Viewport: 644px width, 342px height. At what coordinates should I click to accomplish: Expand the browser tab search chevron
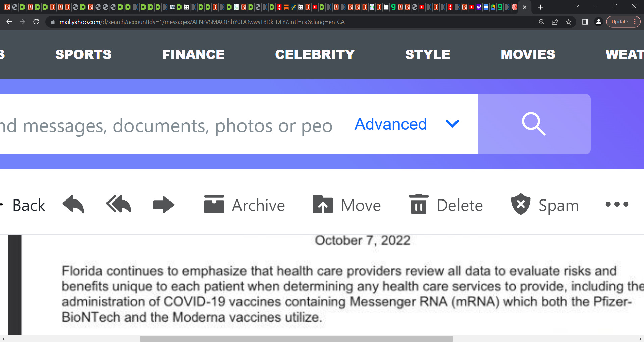click(x=577, y=7)
